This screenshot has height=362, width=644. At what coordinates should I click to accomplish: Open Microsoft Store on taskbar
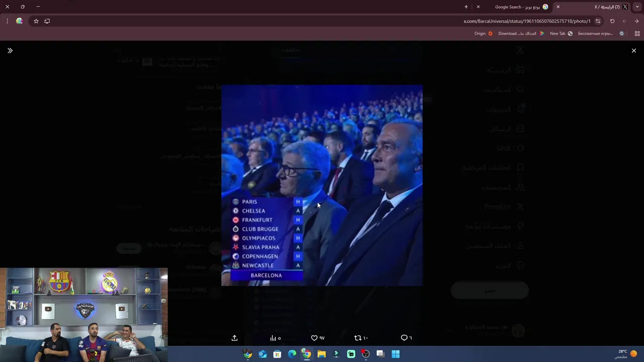point(277,354)
